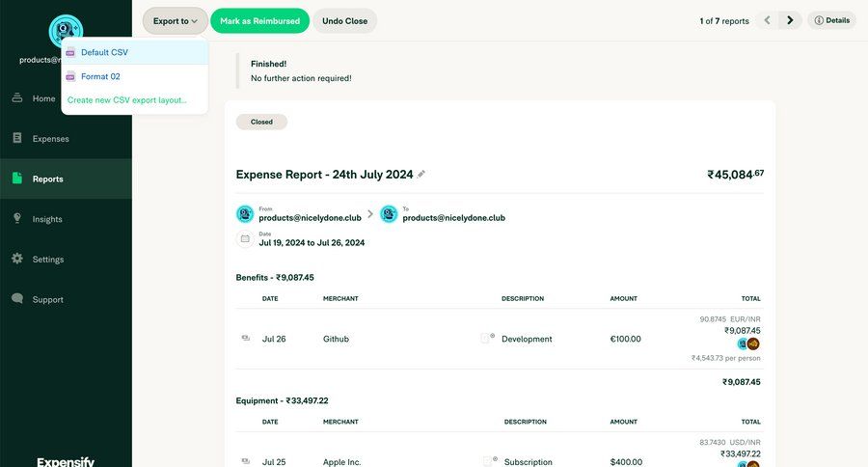Click the Apple Inc. merchant name
The width and height of the screenshot is (868, 467).
pos(341,462)
